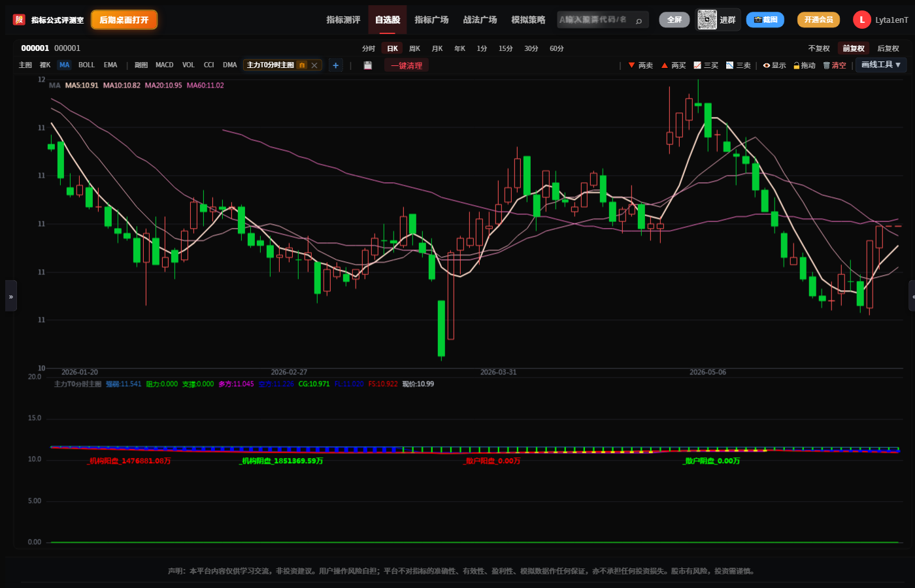This screenshot has width=915, height=588.
Task: Click the 全屏 fullscreen button
Action: (x=674, y=20)
